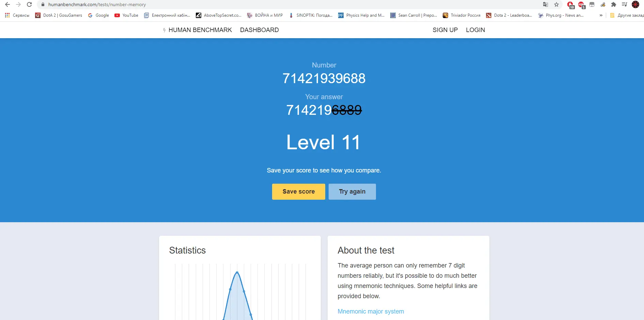Screen dimensions: 644x320
Task: Click the Save score button
Action: click(299, 192)
